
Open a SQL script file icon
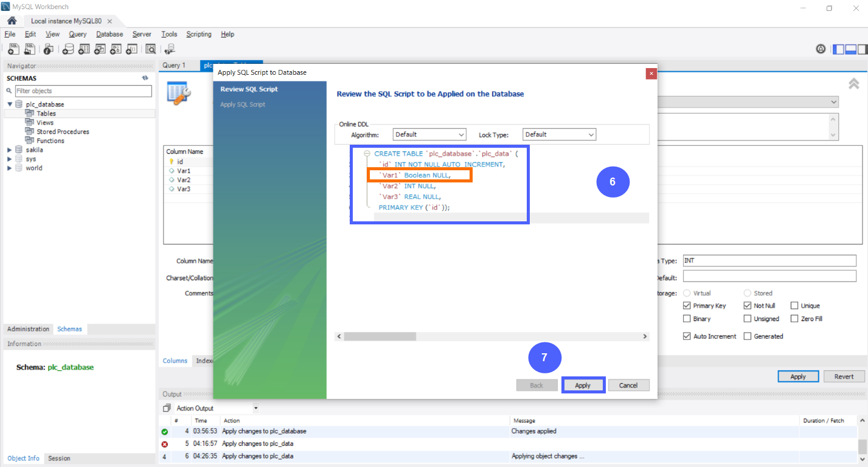pos(30,49)
